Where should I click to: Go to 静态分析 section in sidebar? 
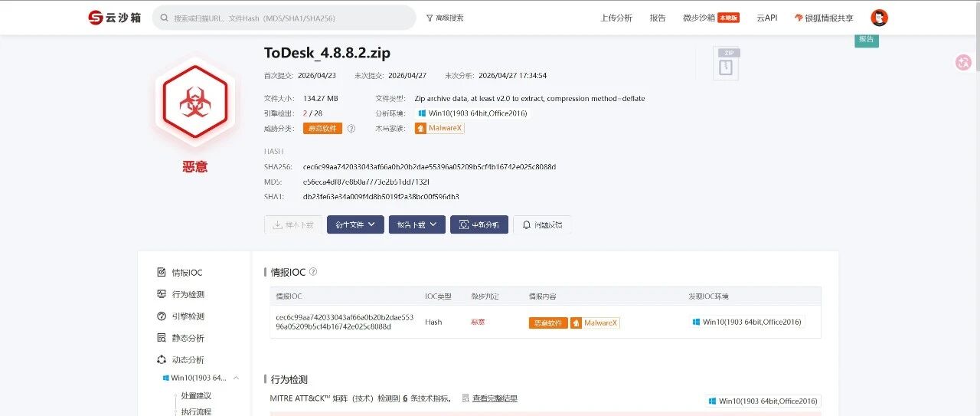pyautogui.click(x=181, y=338)
